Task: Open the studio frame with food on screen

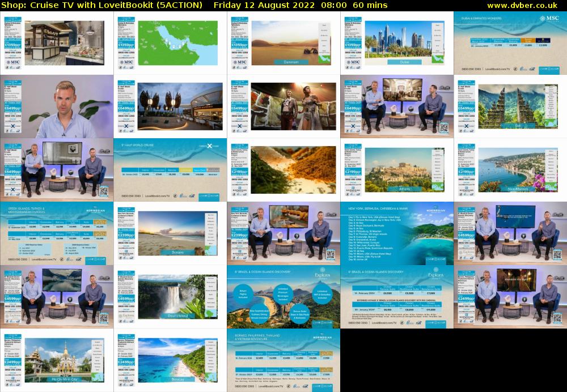Action: pos(283,233)
